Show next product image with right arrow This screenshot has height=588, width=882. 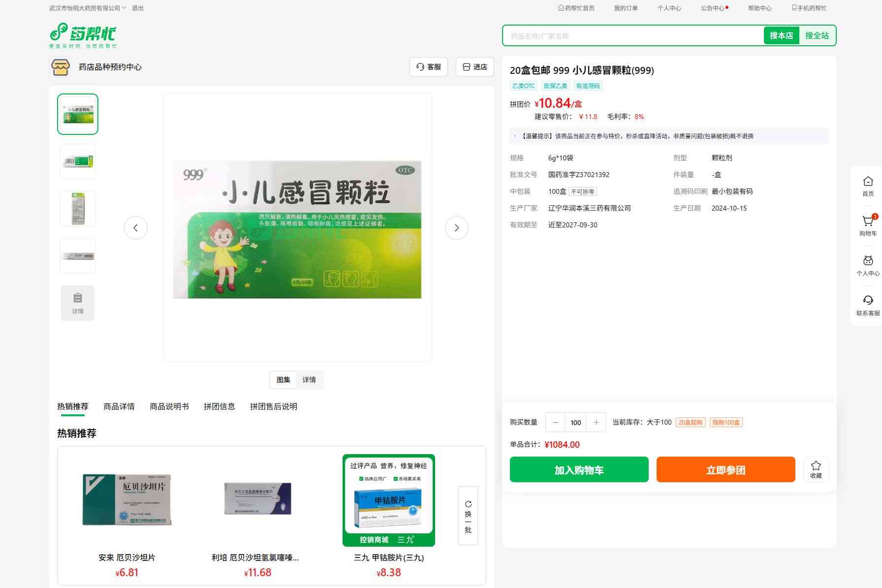(x=456, y=228)
